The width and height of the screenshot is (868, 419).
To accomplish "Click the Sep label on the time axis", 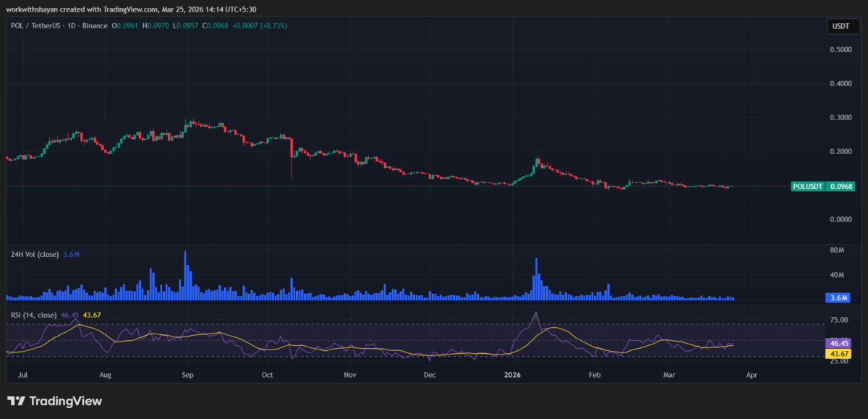I will (187, 375).
